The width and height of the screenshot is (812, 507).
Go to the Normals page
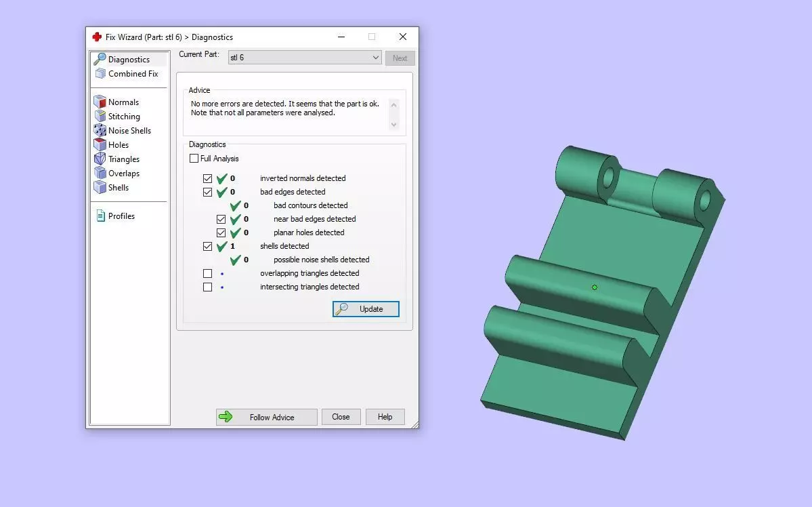pos(123,102)
